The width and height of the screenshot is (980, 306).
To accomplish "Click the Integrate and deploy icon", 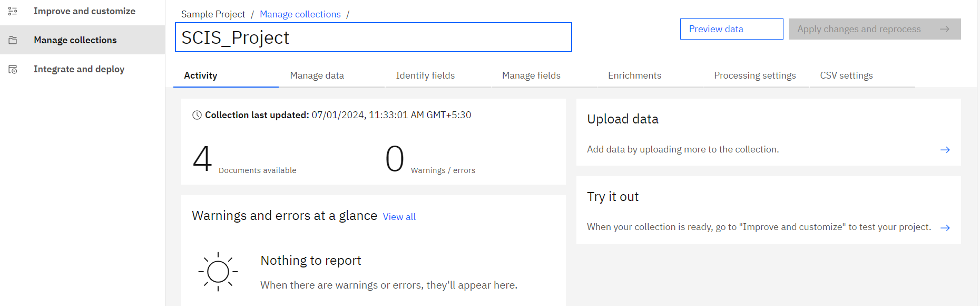I will 13,69.
